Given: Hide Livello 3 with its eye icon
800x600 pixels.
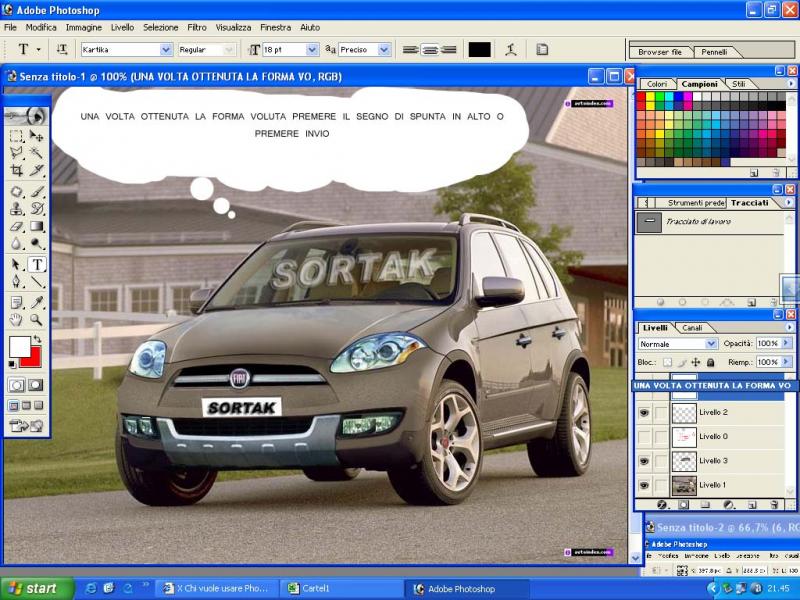Looking at the screenshot, I should [644, 461].
